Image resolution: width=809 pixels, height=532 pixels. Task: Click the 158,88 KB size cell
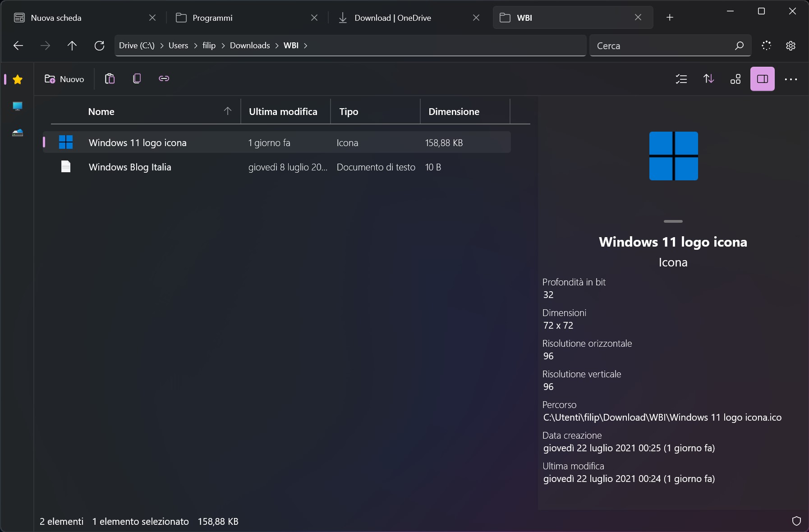tap(444, 143)
